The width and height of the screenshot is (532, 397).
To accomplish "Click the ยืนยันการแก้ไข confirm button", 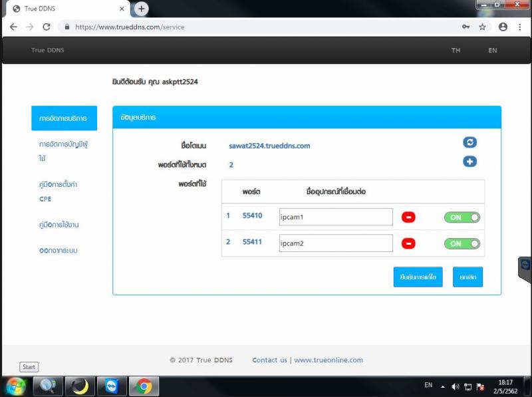I will pyautogui.click(x=418, y=277).
